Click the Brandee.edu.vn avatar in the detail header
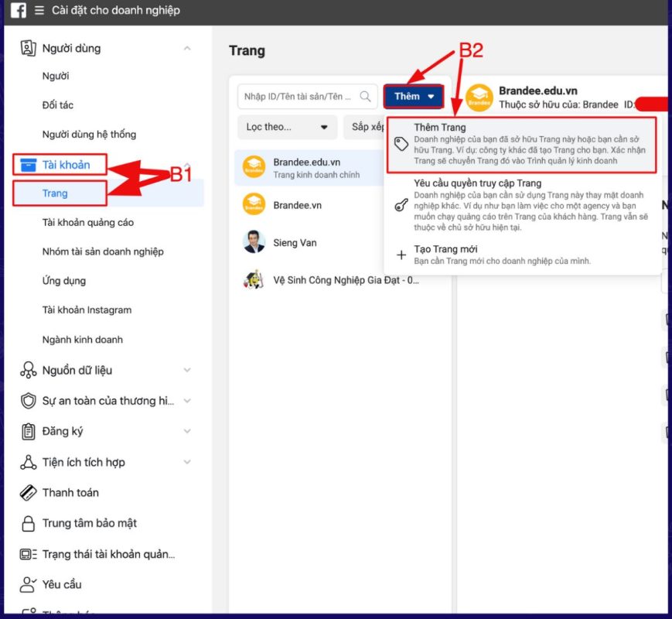This screenshot has width=672, height=619. point(479,97)
